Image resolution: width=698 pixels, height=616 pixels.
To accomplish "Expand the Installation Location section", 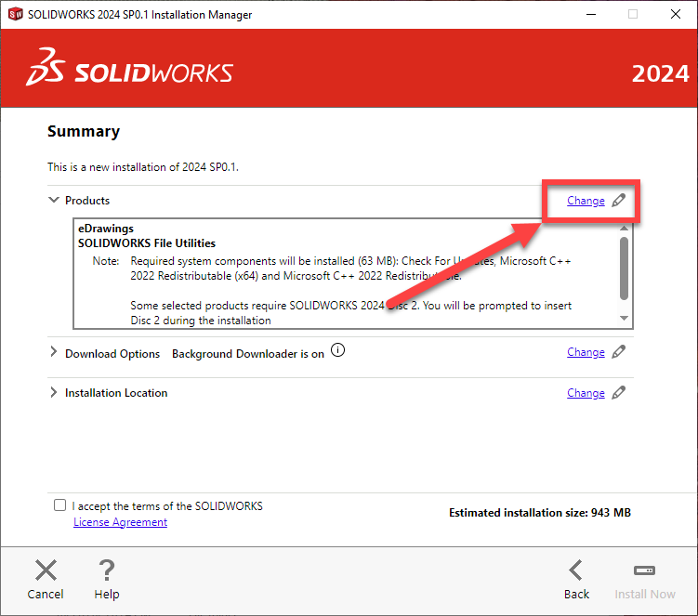I will click(54, 392).
